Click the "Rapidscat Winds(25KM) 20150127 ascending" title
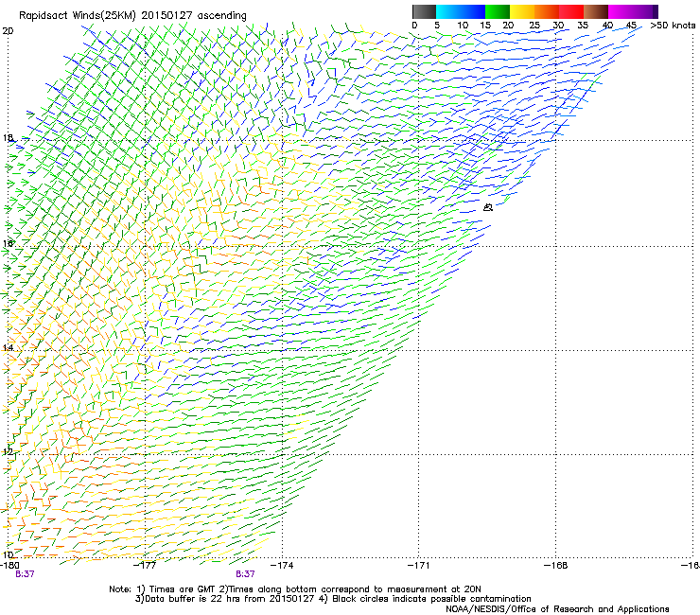Viewport: 700px width, 615px height. click(x=132, y=16)
